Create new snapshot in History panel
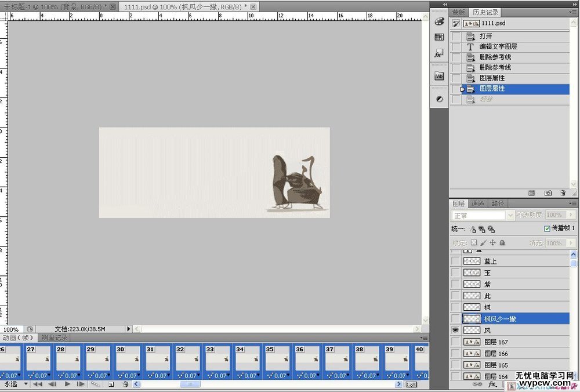 point(548,193)
